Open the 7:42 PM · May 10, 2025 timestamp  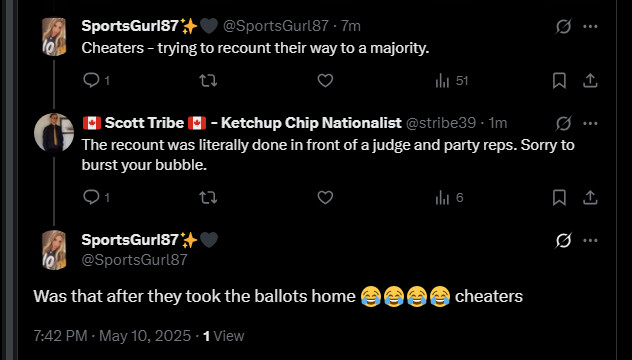click(x=112, y=336)
